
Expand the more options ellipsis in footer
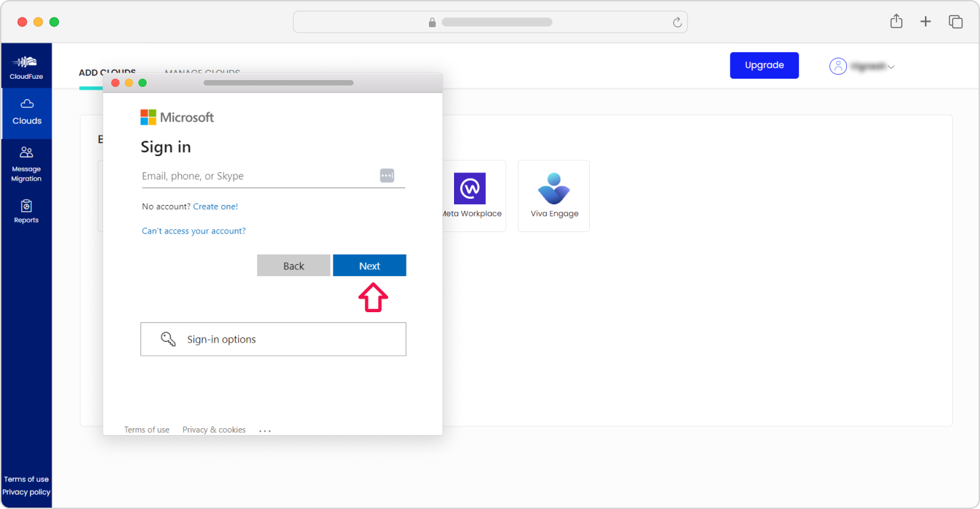tap(265, 430)
